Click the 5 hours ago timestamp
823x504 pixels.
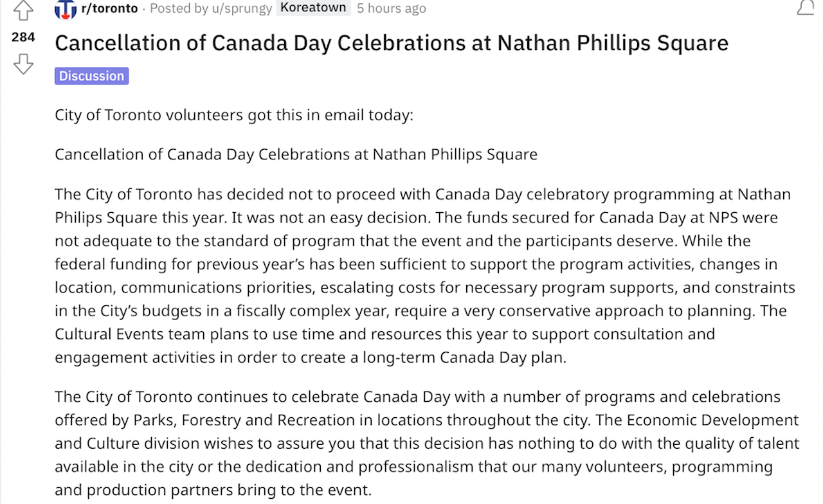coord(391,8)
